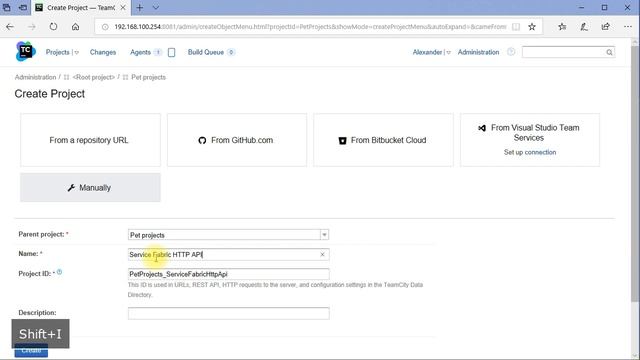
Task: Open the Agents page
Action: pyautogui.click(x=140, y=52)
